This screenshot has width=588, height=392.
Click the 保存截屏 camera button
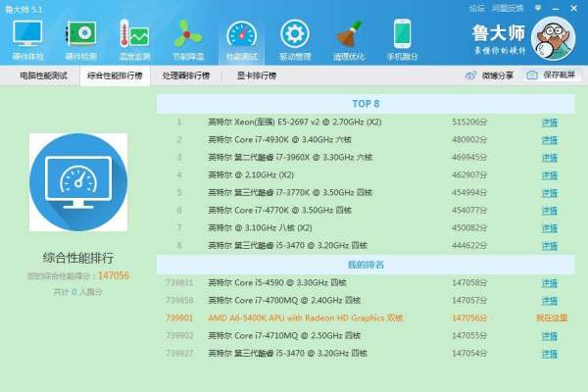click(551, 75)
